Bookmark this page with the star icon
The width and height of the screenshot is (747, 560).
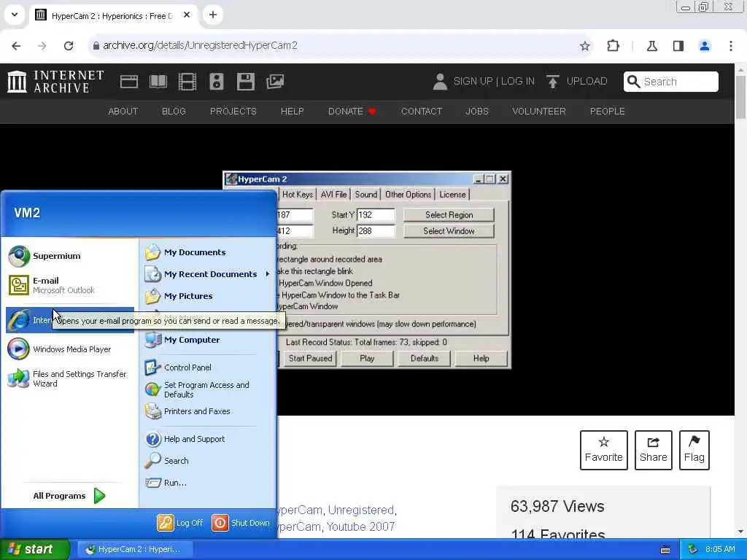584,46
